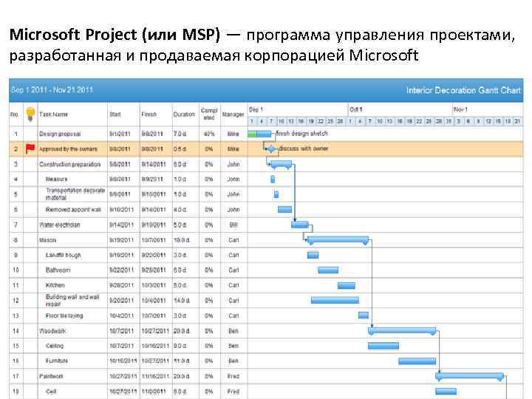Click the '40%' completion of Design proposal
The image size is (532, 399).
tap(209, 134)
